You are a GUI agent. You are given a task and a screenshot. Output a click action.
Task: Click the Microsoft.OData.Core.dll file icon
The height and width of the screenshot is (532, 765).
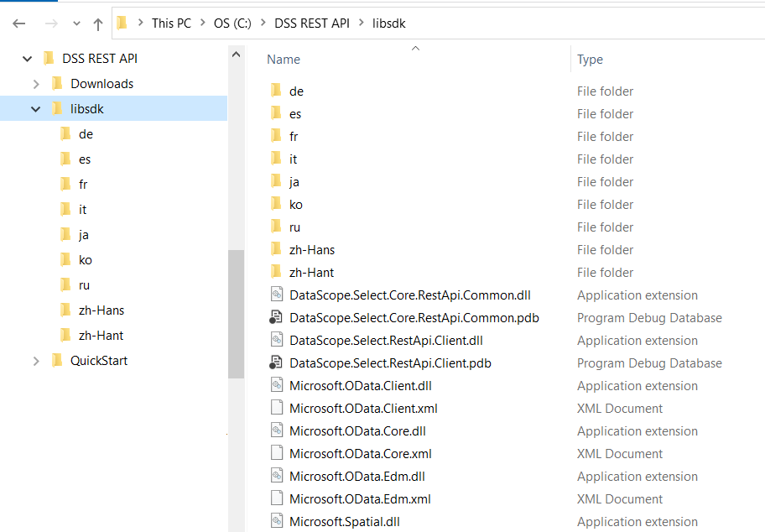click(277, 430)
